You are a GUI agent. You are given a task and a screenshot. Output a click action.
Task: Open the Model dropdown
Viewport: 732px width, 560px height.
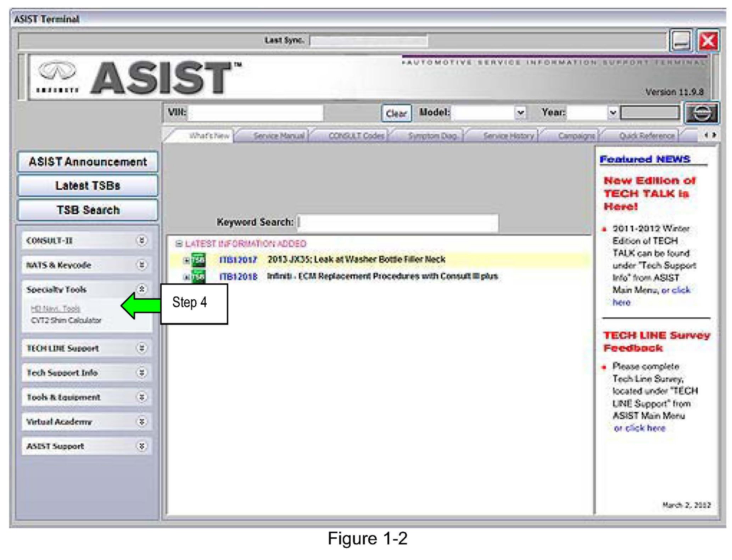click(x=520, y=113)
